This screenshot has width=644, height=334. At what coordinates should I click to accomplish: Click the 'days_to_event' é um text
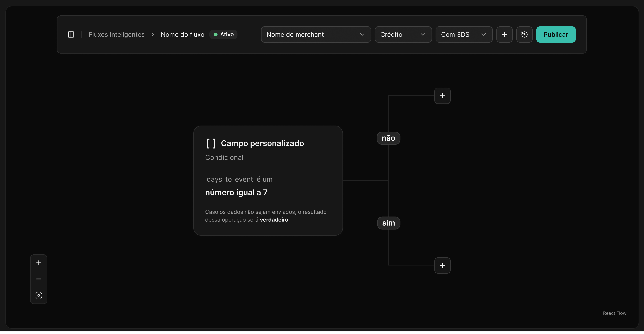239,179
